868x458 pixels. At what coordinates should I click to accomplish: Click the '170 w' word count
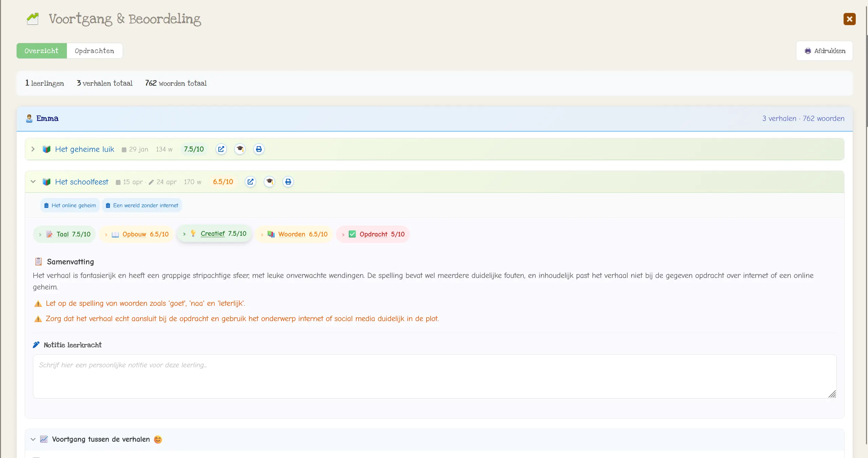click(x=193, y=182)
